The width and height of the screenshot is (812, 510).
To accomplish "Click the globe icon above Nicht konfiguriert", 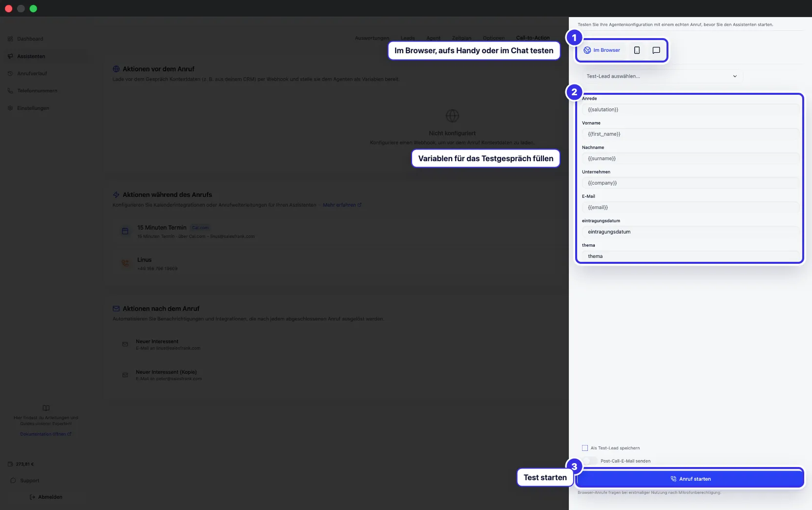I will (x=452, y=116).
